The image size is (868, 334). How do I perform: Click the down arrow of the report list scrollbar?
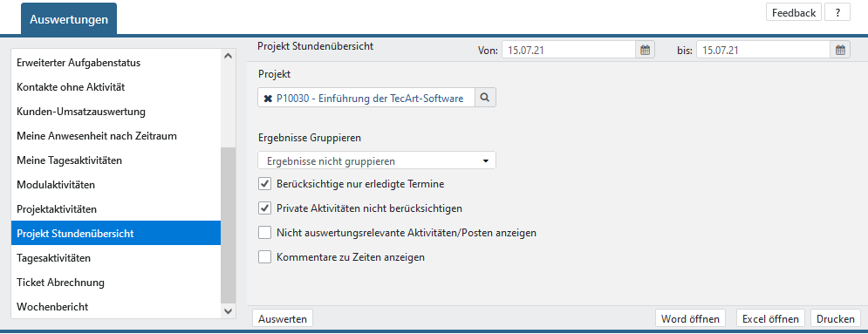pyautogui.click(x=228, y=312)
